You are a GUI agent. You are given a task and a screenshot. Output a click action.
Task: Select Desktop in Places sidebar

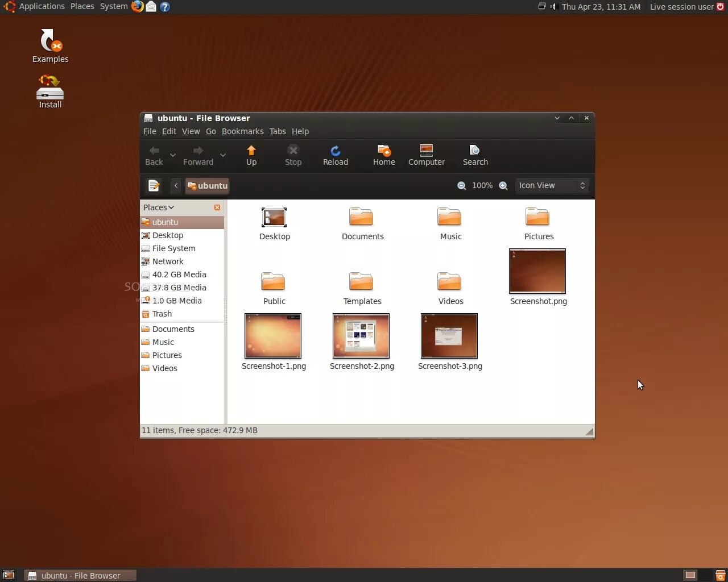tap(182, 235)
